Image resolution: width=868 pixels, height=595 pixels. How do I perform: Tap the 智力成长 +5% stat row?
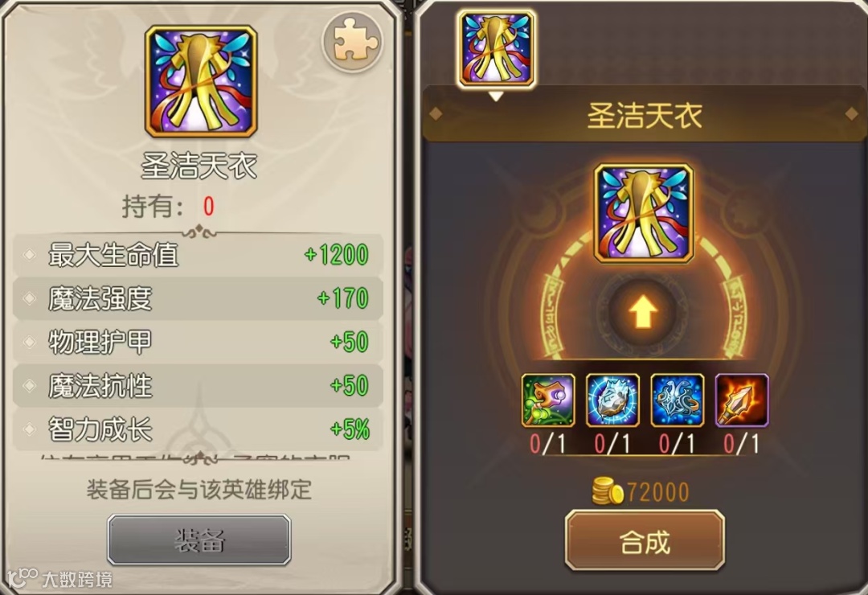198,429
